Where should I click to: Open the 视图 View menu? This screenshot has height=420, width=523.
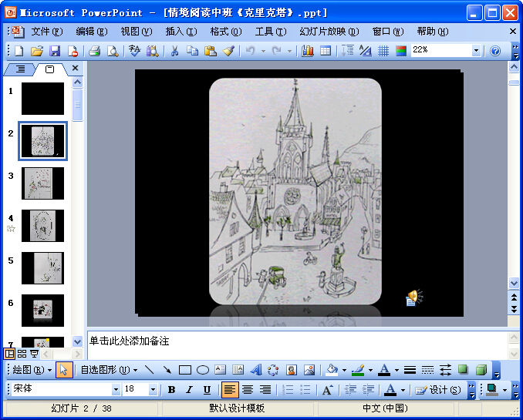click(x=136, y=32)
